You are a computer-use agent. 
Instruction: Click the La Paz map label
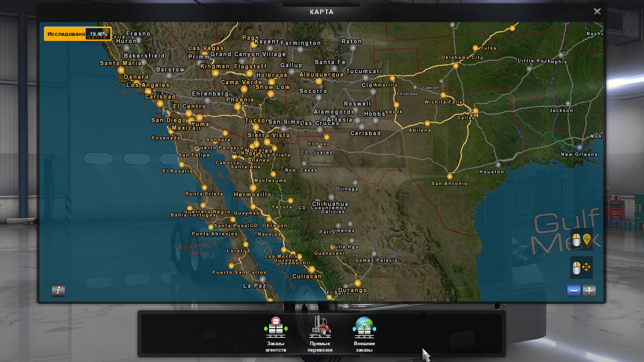pyautogui.click(x=255, y=286)
